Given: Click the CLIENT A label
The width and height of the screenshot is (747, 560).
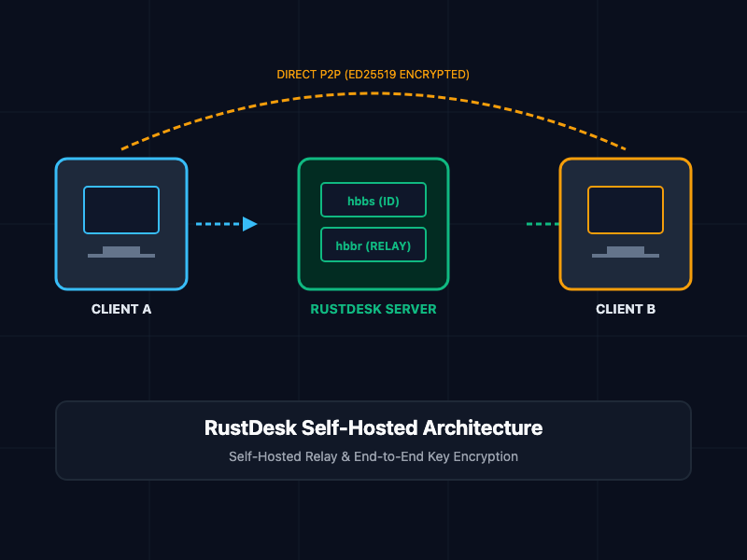Looking at the screenshot, I should point(121,309).
